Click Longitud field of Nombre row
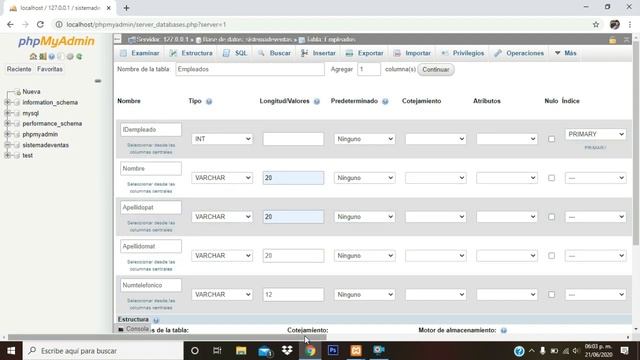Screen dimensions: 640x360 click(x=293, y=178)
